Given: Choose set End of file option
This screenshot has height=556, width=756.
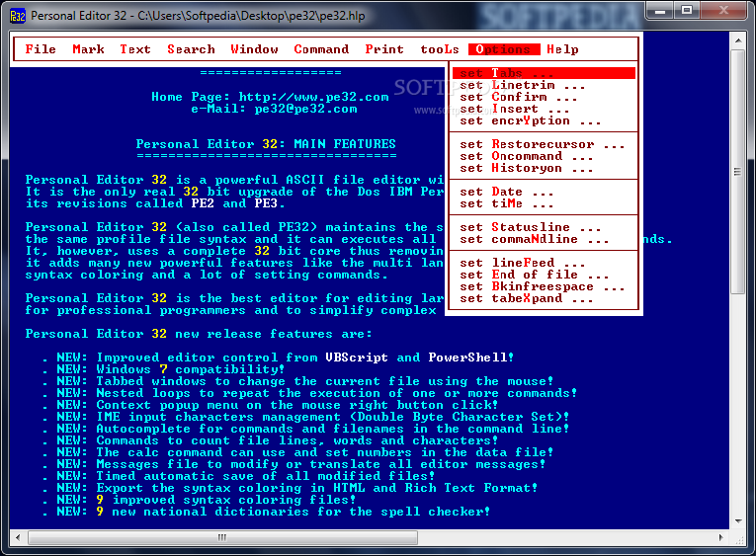Looking at the screenshot, I should [x=544, y=275].
